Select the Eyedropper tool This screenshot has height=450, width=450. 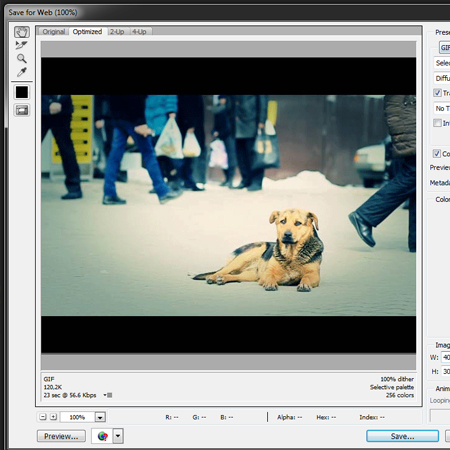coord(22,72)
